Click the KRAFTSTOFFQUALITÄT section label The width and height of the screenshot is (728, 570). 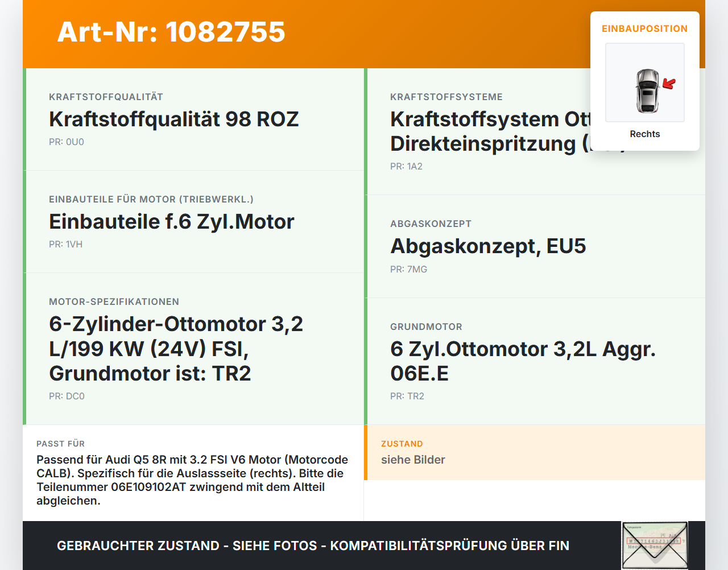106,97
